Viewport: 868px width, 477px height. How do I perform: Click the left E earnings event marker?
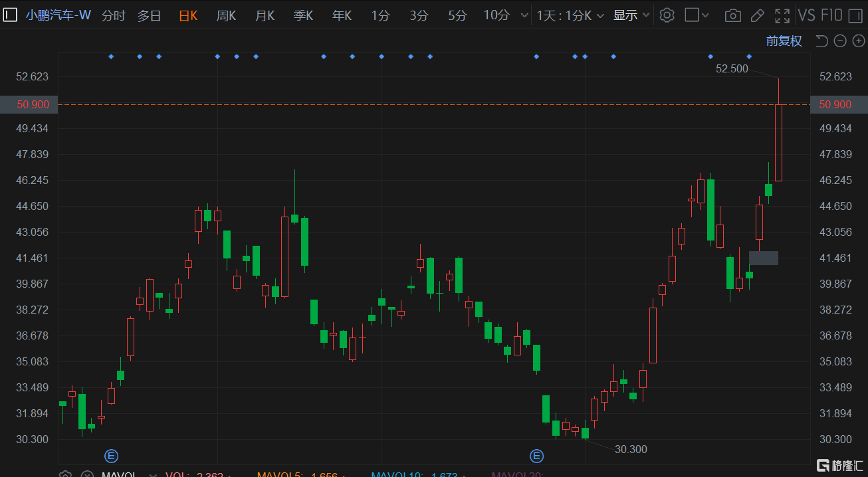pos(112,456)
